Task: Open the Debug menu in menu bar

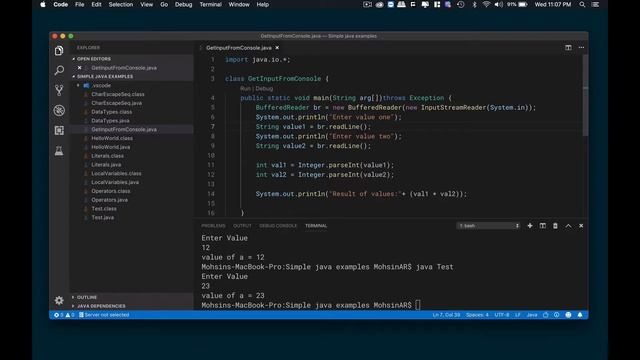Action: tap(183, 4)
